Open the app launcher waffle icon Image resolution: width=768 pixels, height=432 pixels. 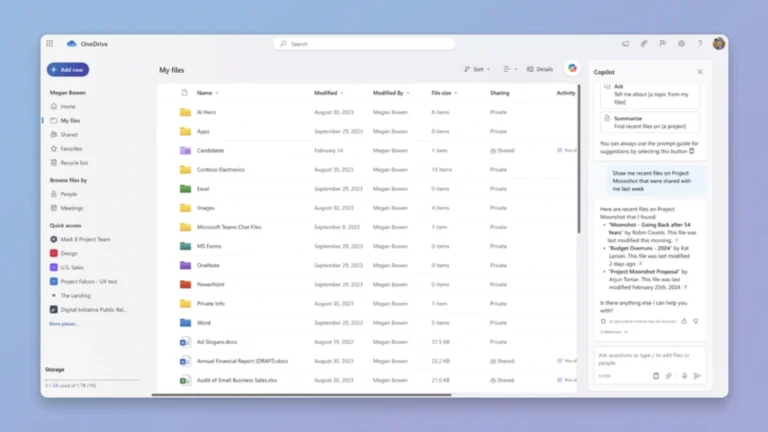click(x=50, y=44)
